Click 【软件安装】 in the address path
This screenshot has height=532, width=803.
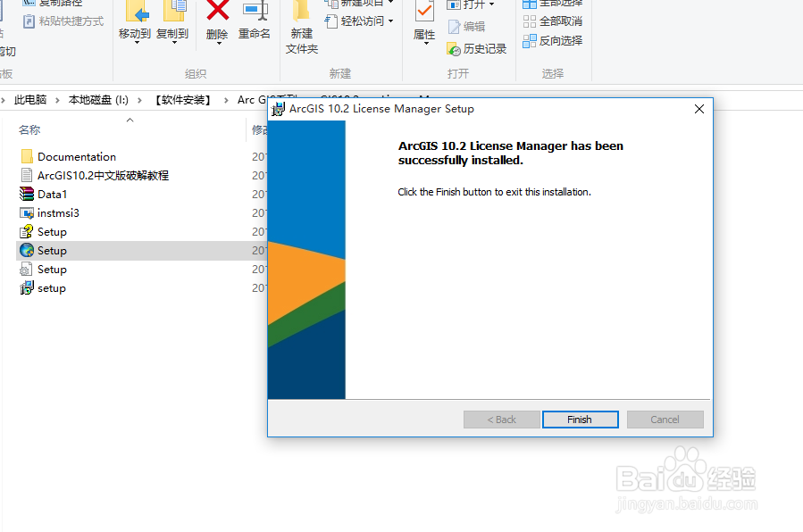click(183, 100)
